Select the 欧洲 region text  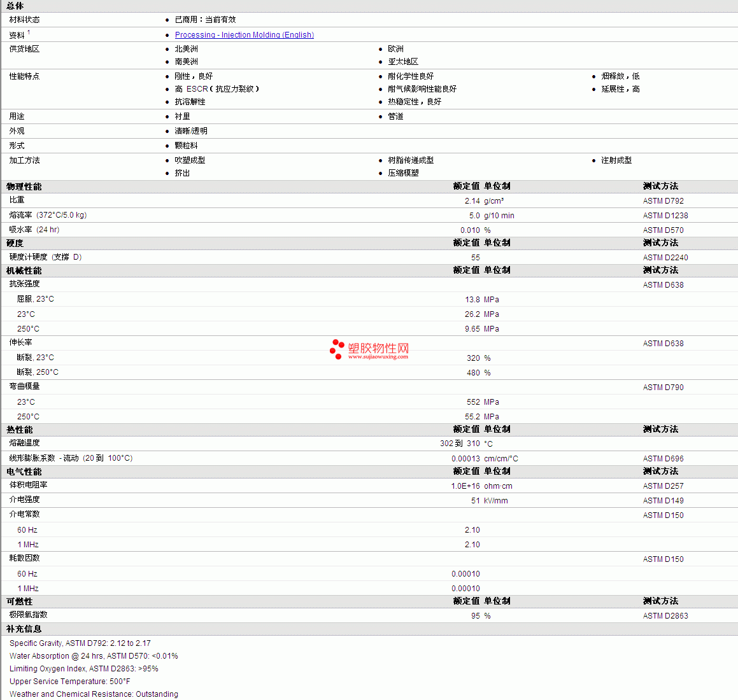tap(396, 49)
